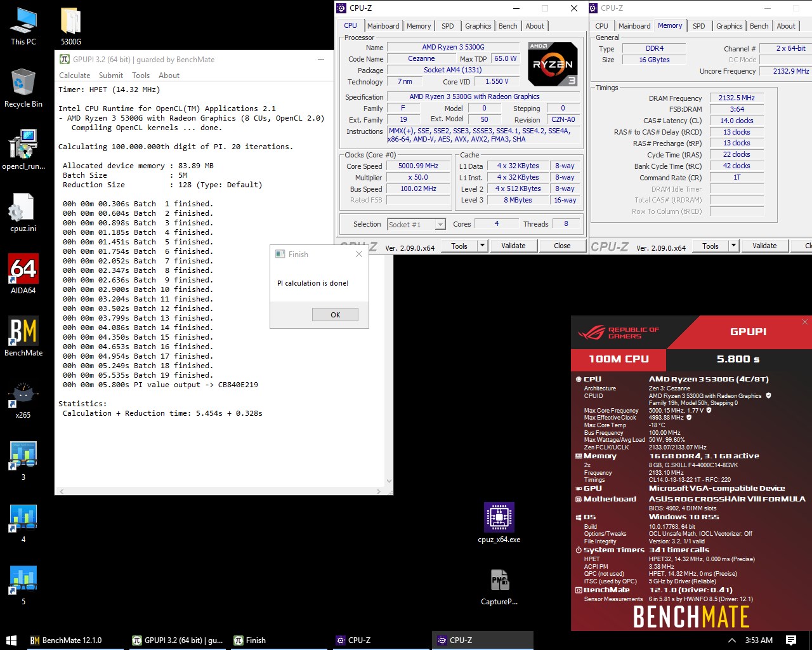
Task: Click DRAM Frequency value 2132.5 MHz
Action: point(737,98)
